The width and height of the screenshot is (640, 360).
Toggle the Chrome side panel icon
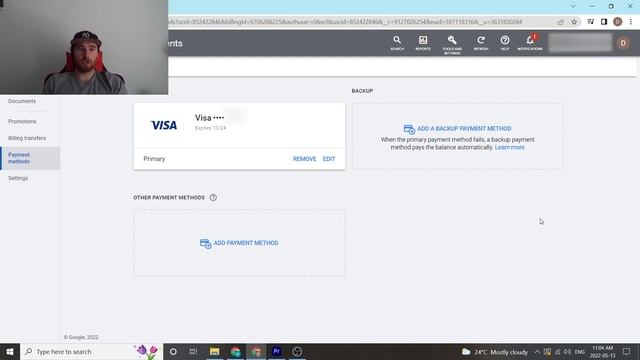604,22
